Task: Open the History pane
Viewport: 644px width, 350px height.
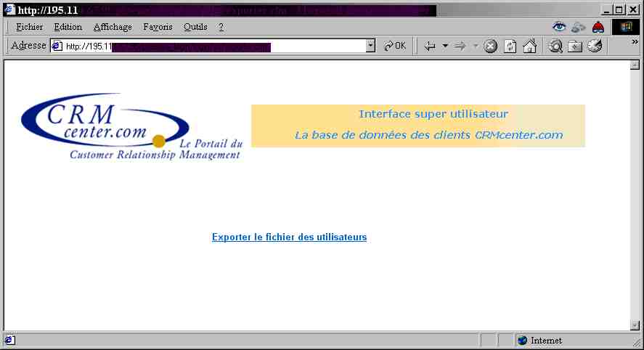Action: (595, 46)
